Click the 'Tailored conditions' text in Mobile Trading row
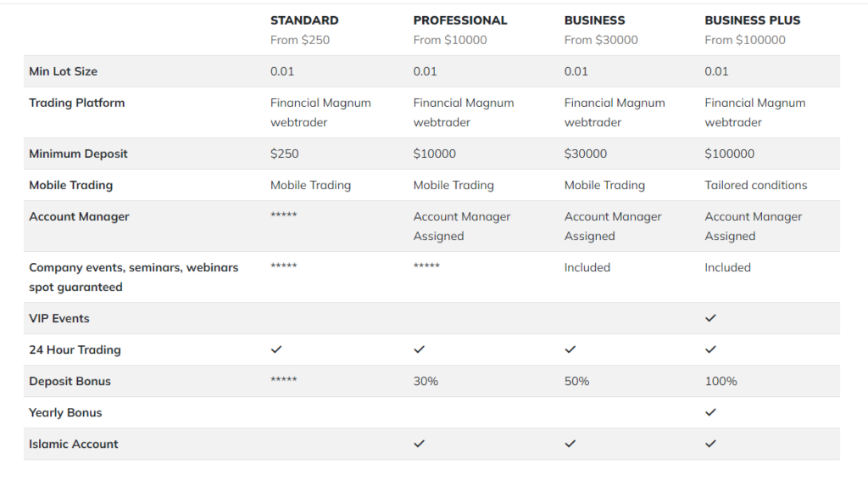The width and height of the screenshot is (868, 492). tap(755, 185)
